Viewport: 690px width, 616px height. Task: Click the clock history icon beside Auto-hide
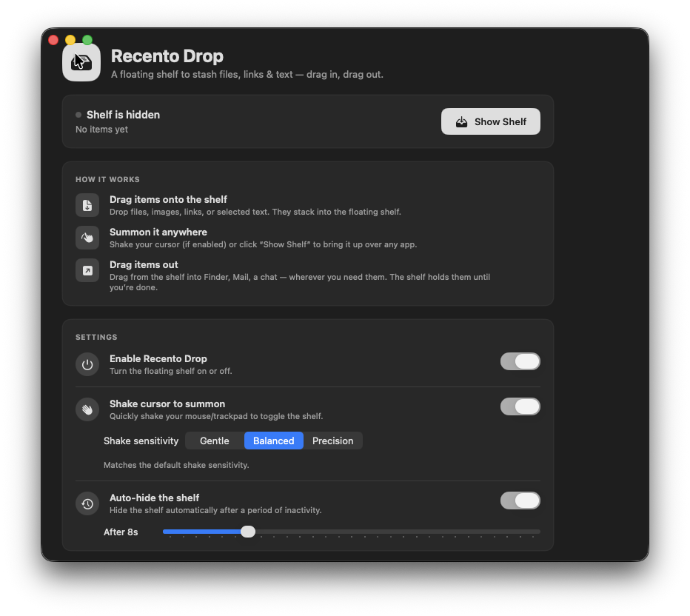click(87, 503)
